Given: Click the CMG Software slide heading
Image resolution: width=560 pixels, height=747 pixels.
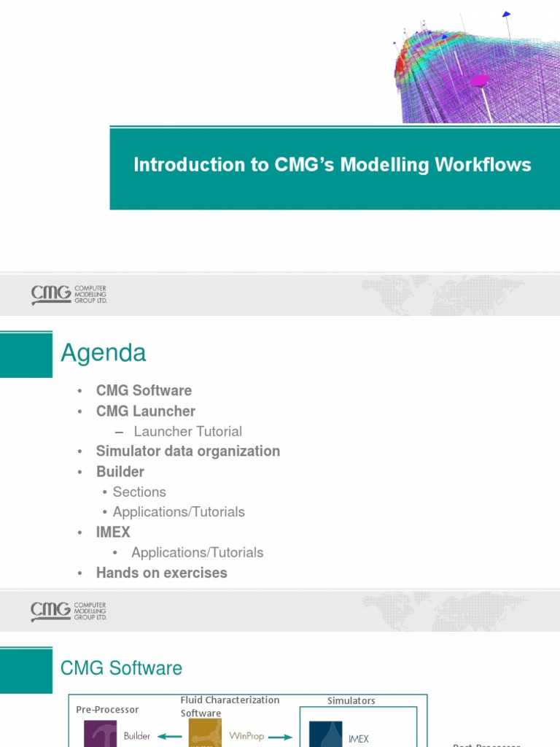Looking at the screenshot, I should point(121,668).
